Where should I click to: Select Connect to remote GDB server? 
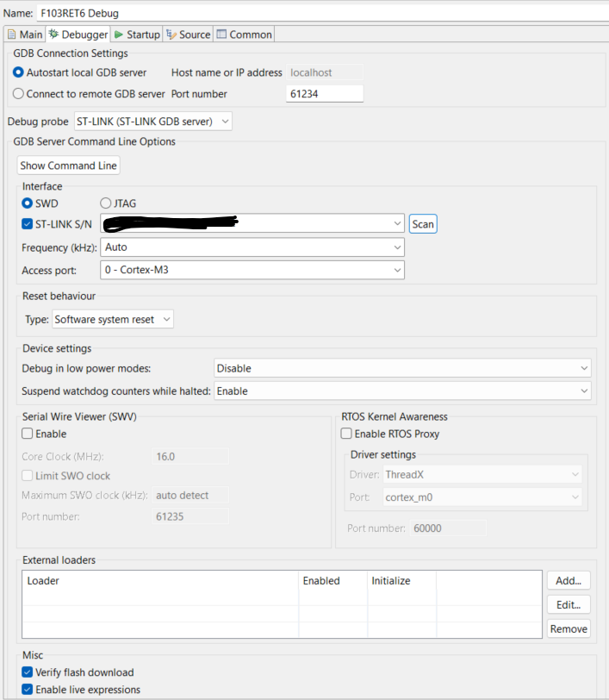tap(19, 94)
